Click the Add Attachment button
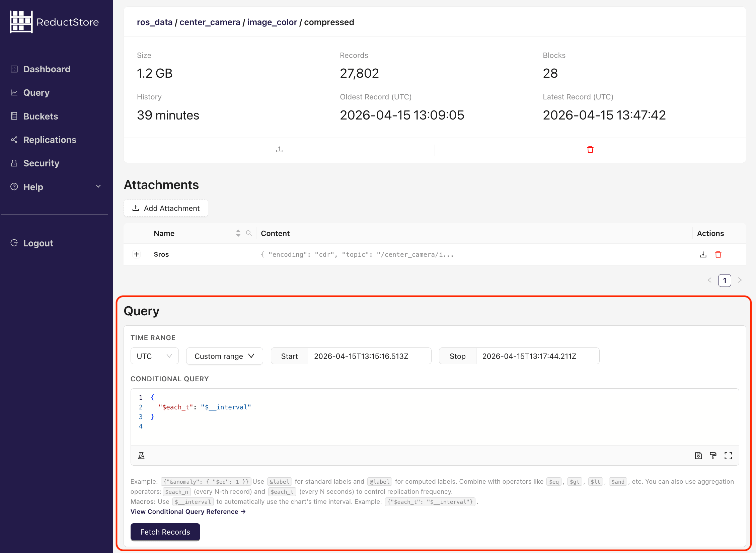 click(166, 208)
